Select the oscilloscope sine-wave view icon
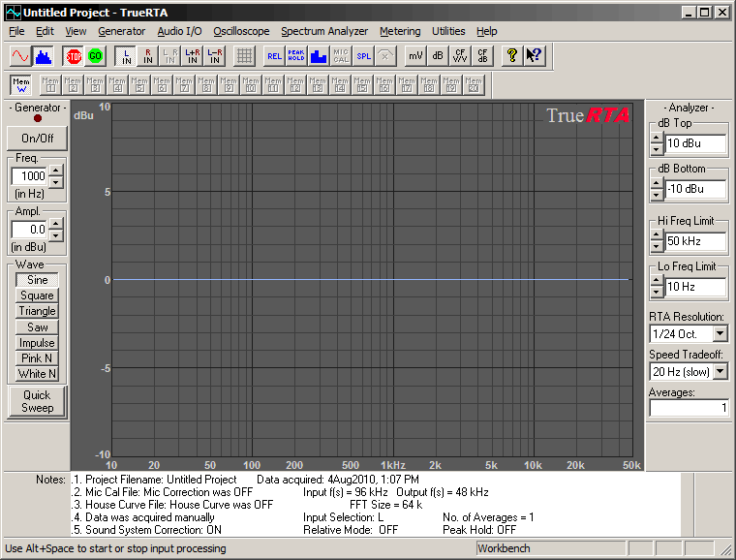The width and height of the screenshot is (736, 560). click(20, 56)
